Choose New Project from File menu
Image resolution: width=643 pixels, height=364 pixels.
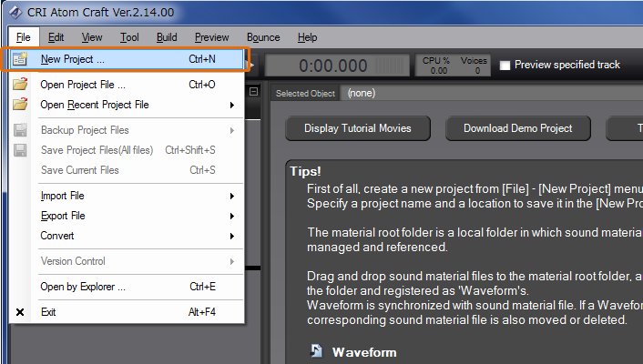click(x=127, y=59)
